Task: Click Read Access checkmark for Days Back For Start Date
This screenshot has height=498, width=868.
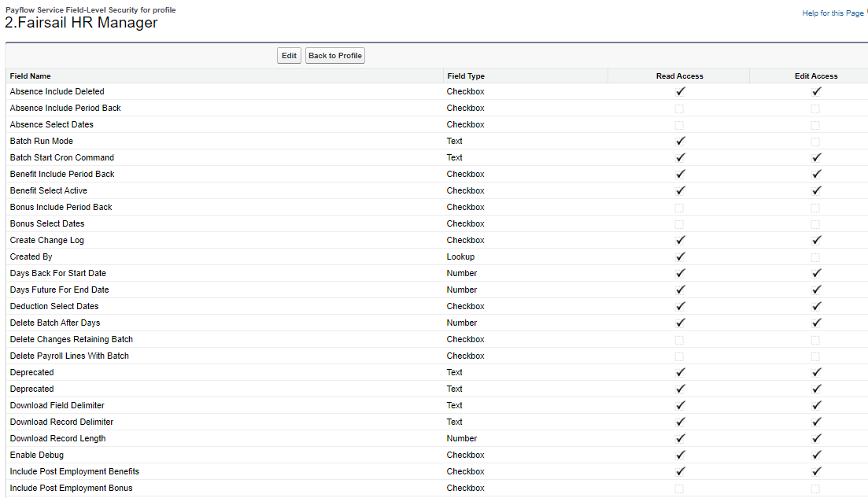Action: tap(680, 274)
